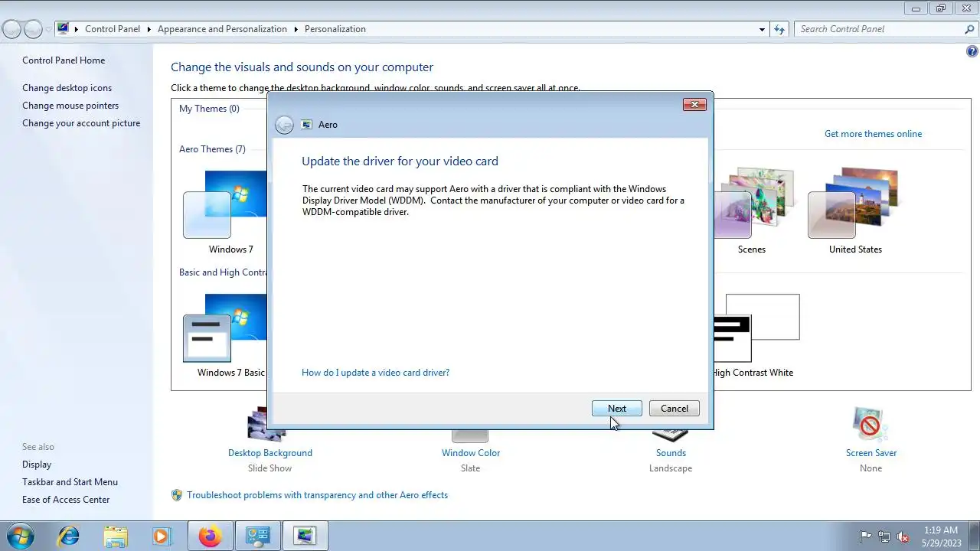This screenshot has width=980, height=551.
Task: Click Control Panel in the breadcrumb
Action: click(113, 29)
